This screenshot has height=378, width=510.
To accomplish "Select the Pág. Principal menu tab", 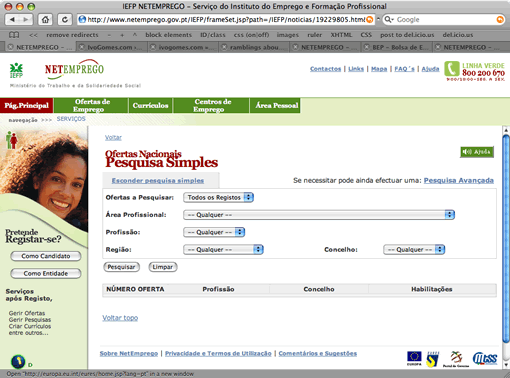I will point(27,105).
